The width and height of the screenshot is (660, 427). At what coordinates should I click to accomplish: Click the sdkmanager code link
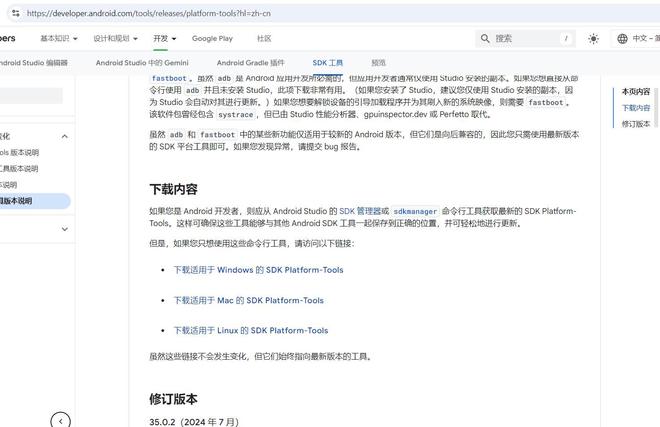[415, 211]
